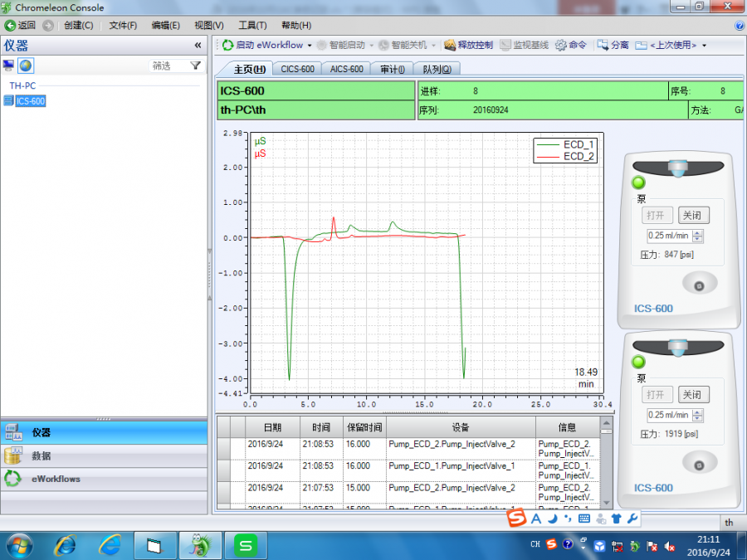Click the back arrow 返回 icon

point(10,25)
